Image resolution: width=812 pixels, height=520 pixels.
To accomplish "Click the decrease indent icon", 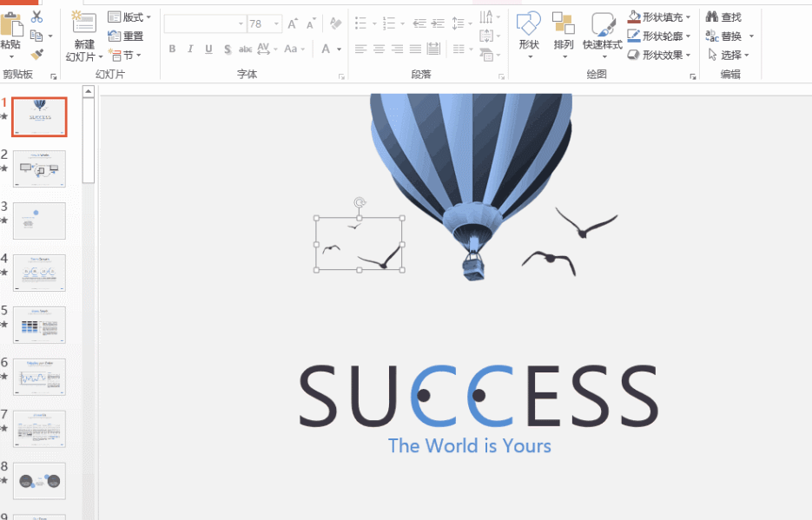I will tap(419, 23).
